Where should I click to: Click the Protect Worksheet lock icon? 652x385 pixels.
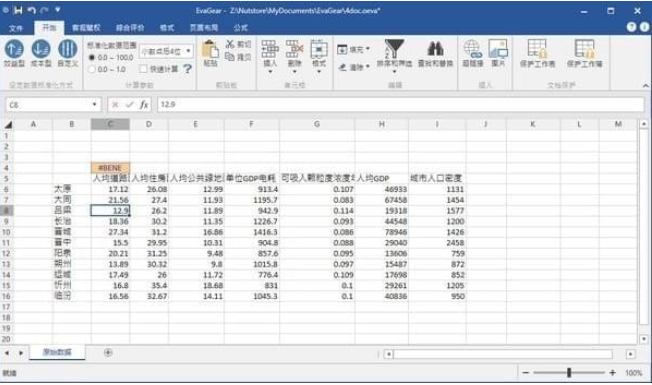click(x=537, y=49)
